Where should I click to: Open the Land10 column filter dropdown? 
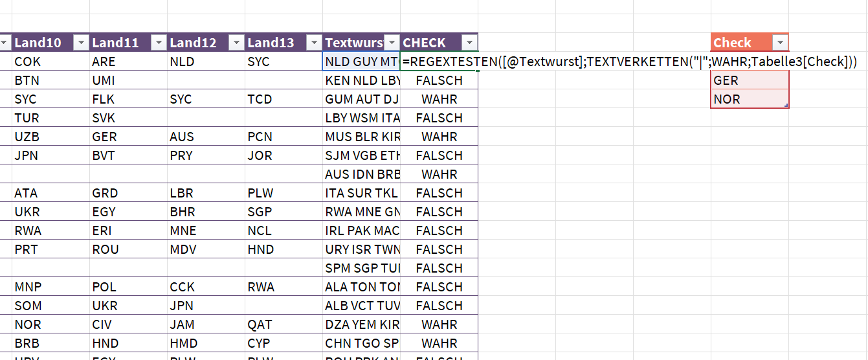point(81,43)
